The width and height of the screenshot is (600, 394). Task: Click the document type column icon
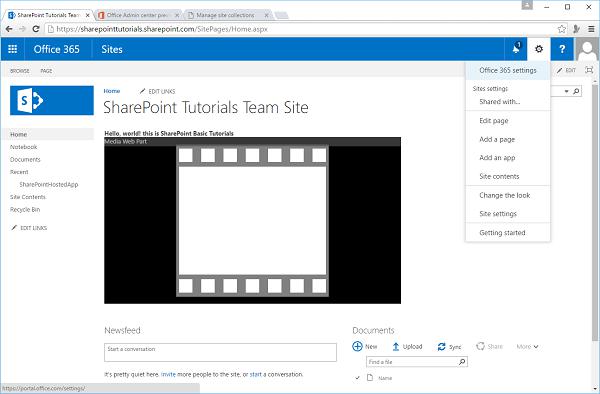(370, 378)
